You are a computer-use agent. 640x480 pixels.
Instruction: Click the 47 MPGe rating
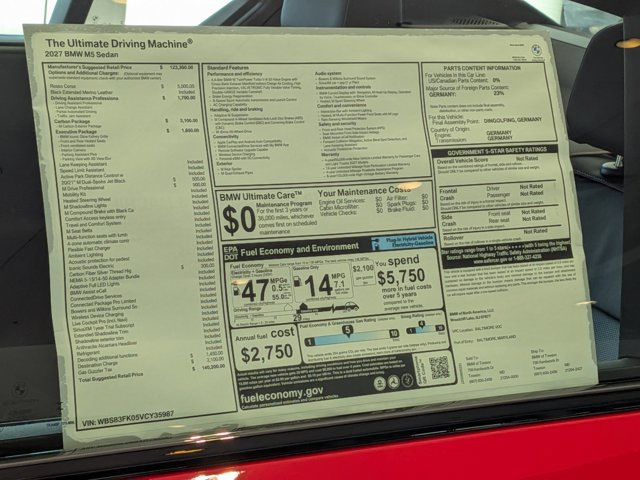point(255,290)
